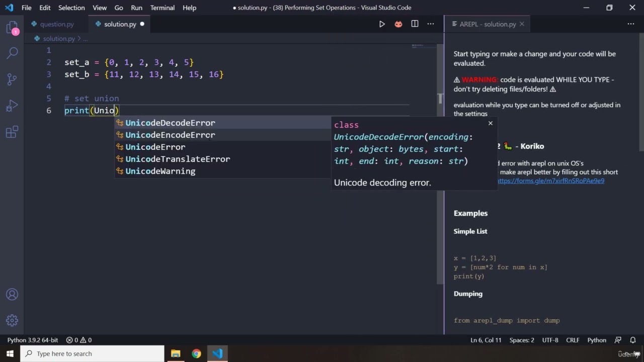Viewport: 644px width, 362px height.
Task: Click the Dumping heading in AREPL
Action: [468, 294]
